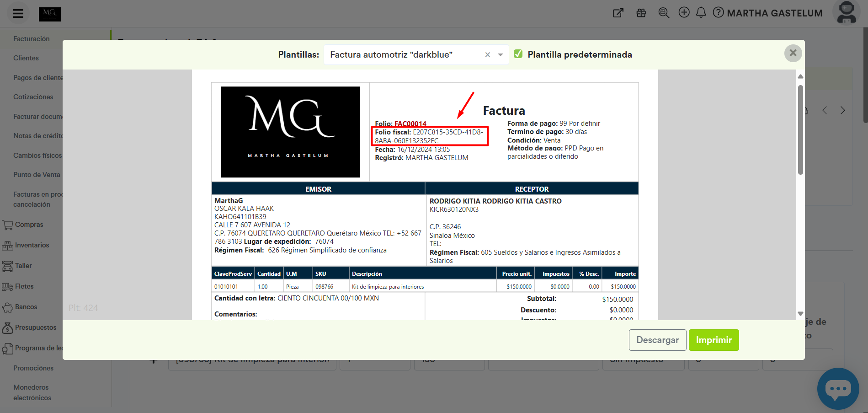The image size is (868, 413).
Task: Click the green Imprimir button
Action: pyautogui.click(x=714, y=340)
